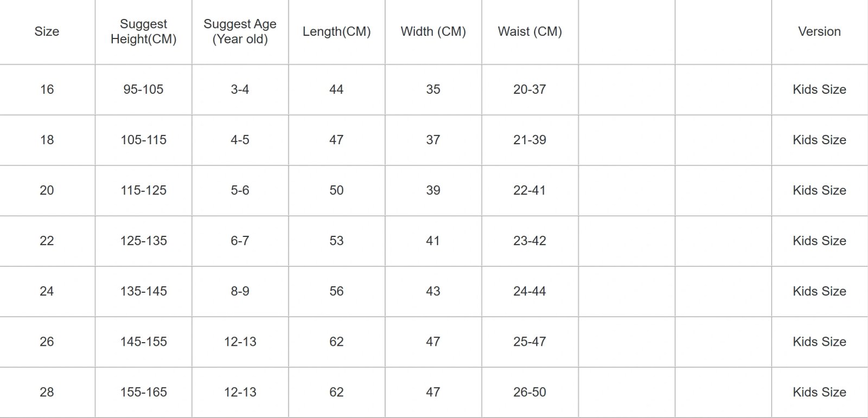868x418 pixels.
Task: Click the Size column header
Action: pos(47,31)
